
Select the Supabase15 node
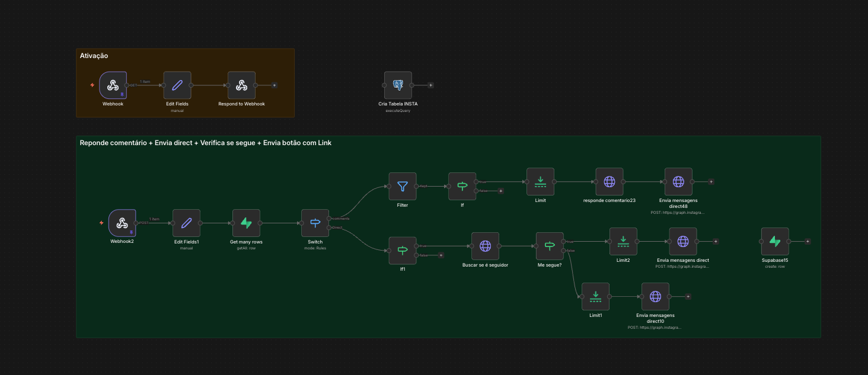pyautogui.click(x=775, y=242)
